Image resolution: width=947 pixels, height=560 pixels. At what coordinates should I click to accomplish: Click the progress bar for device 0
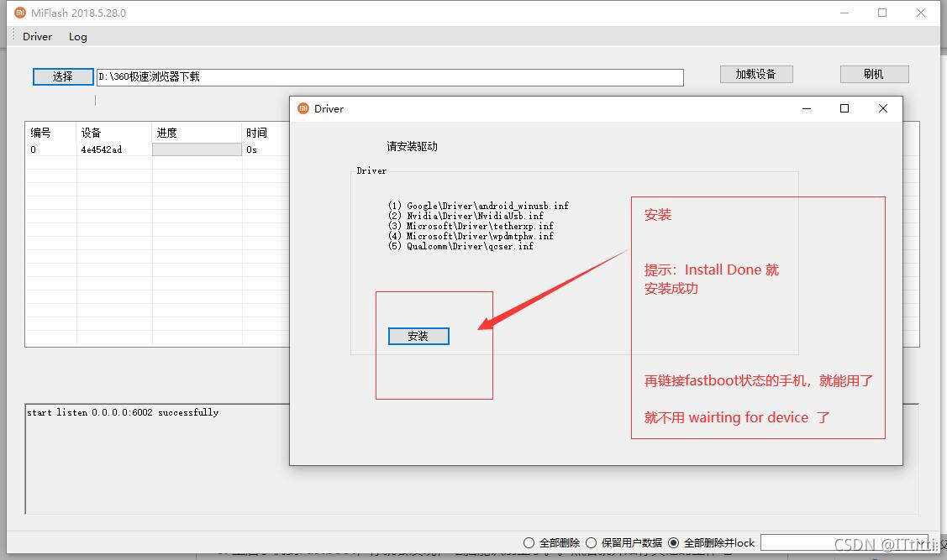pyautogui.click(x=197, y=149)
